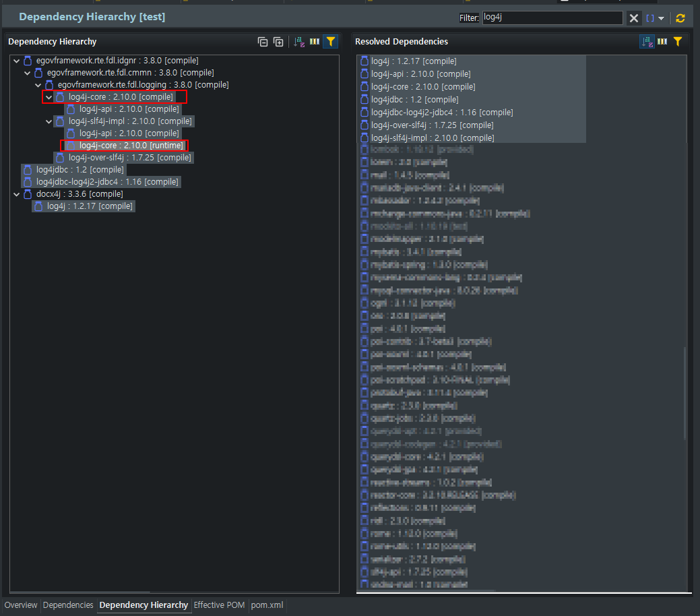
Task: Click jar icon of egovframework.rte.fdl.idgnr node
Action: (x=28, y=60)
